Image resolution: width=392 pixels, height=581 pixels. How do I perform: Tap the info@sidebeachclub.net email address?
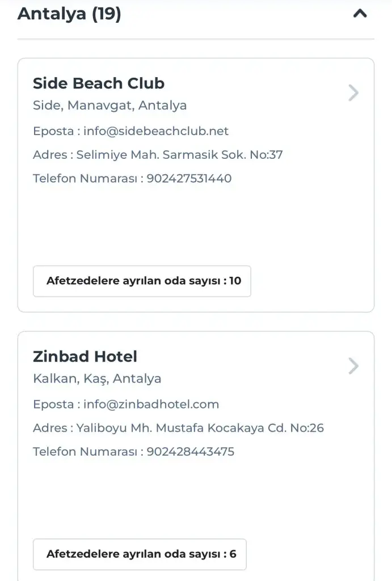pos(156,131)
